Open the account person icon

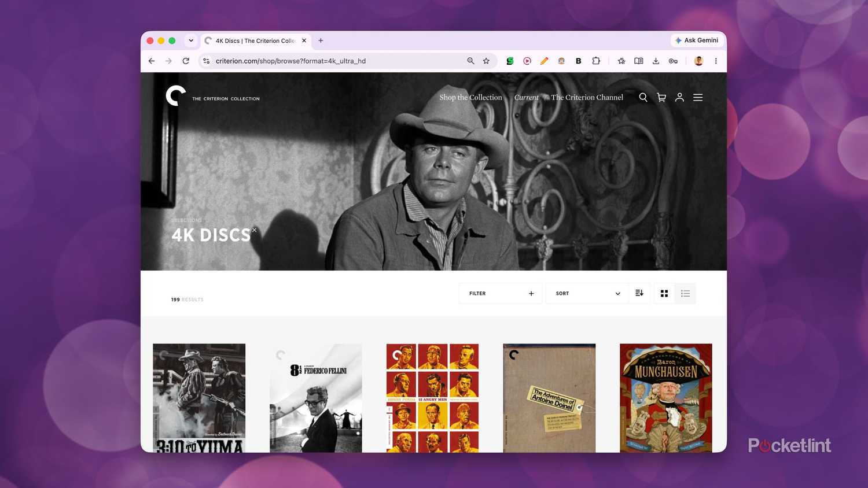[x=679, y=98]
